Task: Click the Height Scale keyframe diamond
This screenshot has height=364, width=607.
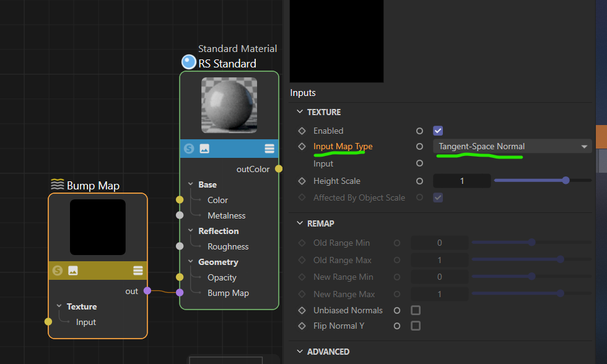Action: click(x=302, y=181)
